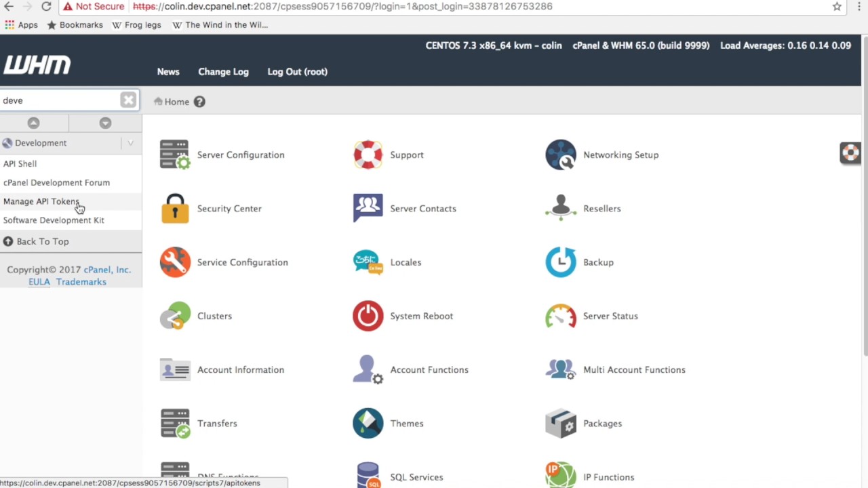Open the EULA link

[39, 282]
